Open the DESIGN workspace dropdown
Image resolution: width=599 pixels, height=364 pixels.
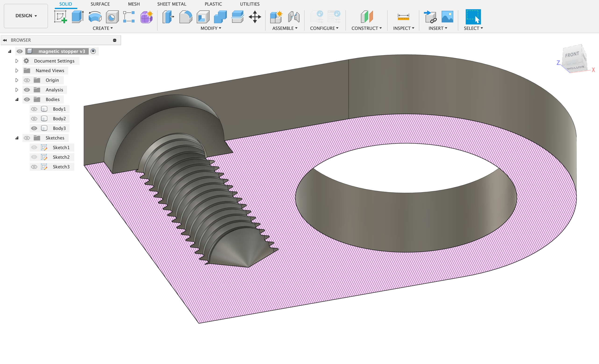click(x=26, y=16)
